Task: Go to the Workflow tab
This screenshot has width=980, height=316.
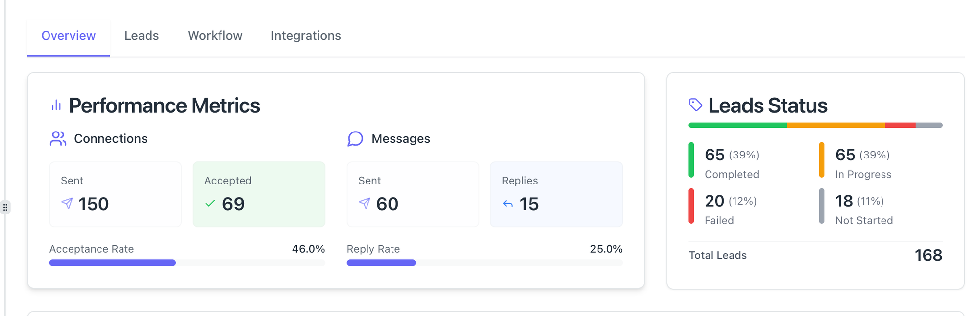Action: pos(215,36)
